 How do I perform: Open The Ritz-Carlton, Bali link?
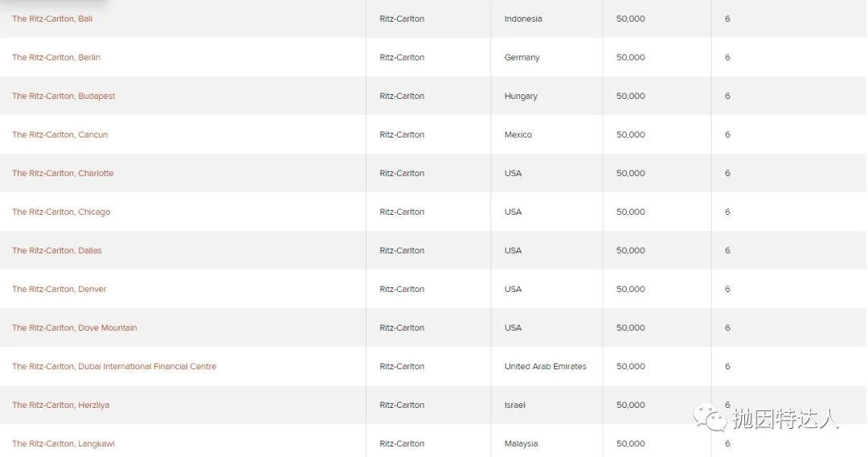tap(52, 19)
